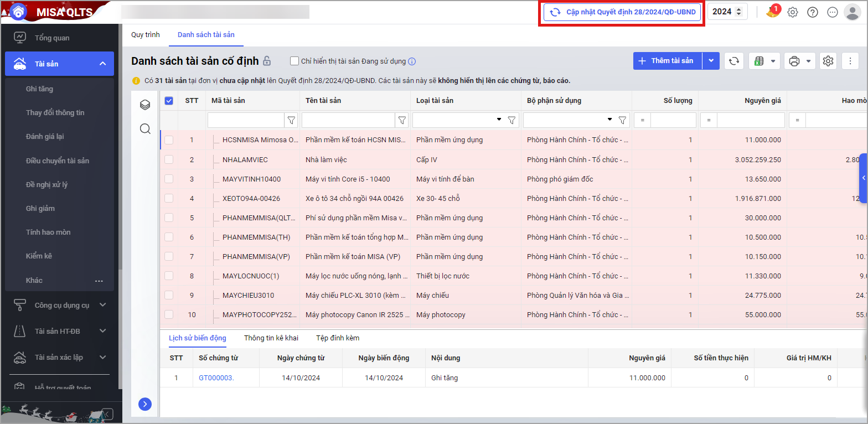This screenshot has height=424, width=868.
Task: Open the help question mark icon
Action: click(813, 12)
